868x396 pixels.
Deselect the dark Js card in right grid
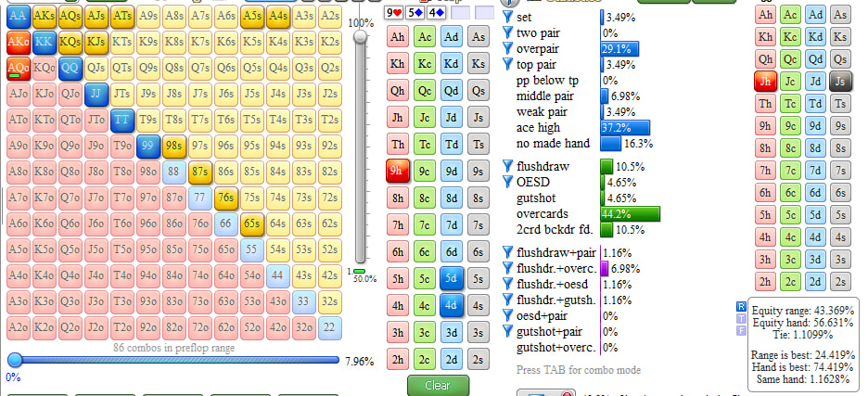(840, 81)
